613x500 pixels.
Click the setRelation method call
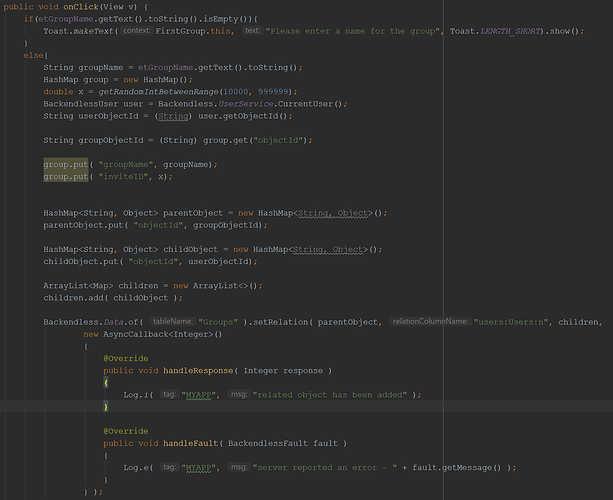pyautogui.click(x=280, y=322)
